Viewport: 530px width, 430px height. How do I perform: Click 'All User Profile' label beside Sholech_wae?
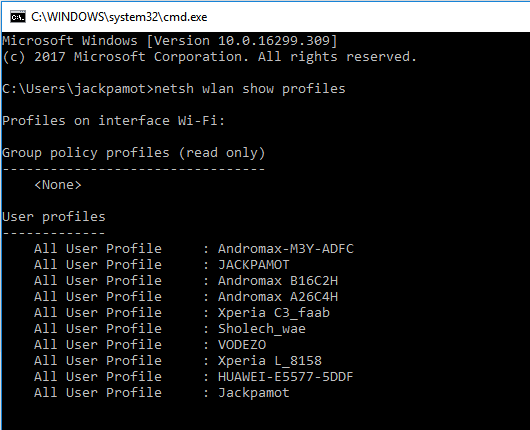click(98, 329)
